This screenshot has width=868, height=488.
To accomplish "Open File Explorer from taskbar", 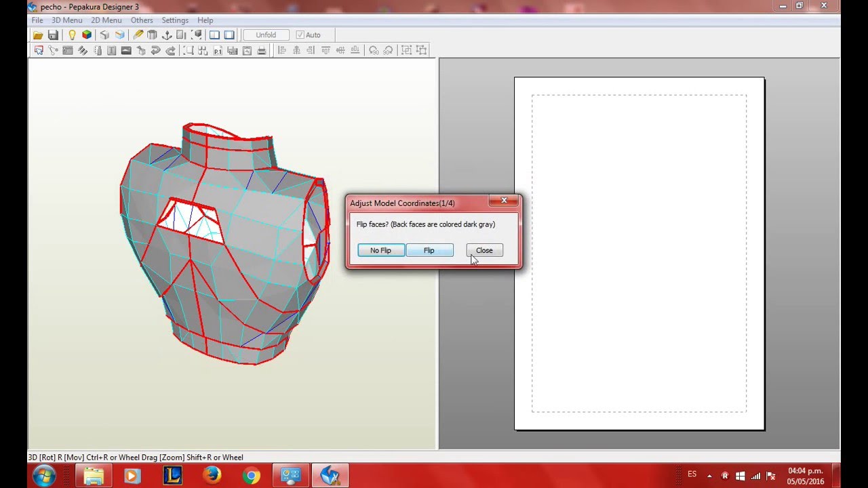I will [x=94, y=476].
